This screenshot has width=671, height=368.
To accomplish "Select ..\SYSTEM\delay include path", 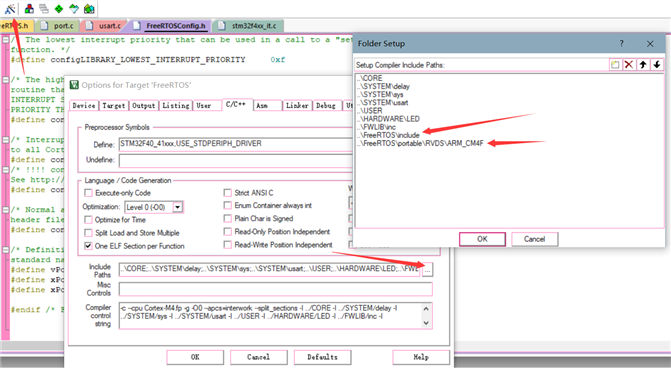I will coord(383,86).
